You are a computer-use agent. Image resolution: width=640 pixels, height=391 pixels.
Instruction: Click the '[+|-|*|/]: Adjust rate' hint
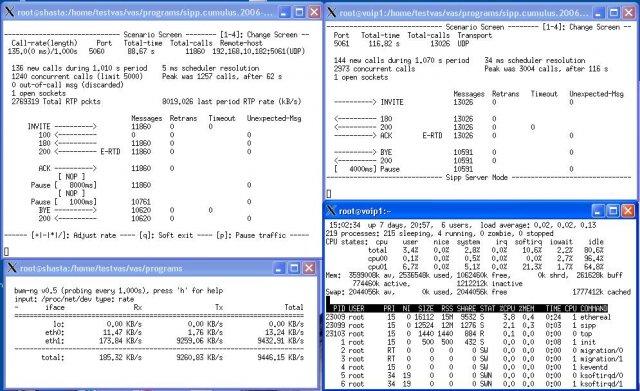(73, 235)
